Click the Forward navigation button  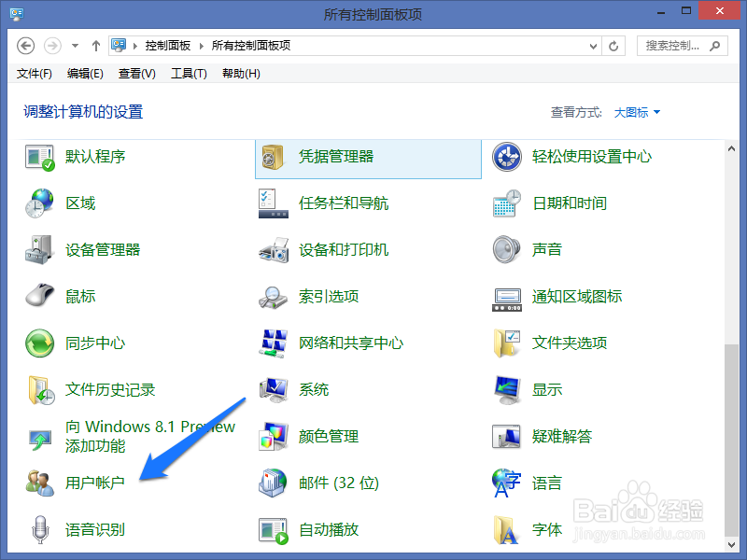pyautogui.click(x=52, y=46)
